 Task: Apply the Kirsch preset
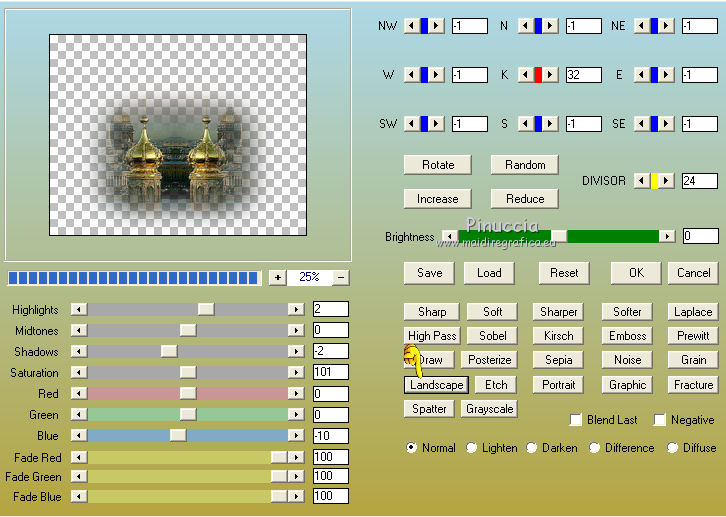coord(558,336)
